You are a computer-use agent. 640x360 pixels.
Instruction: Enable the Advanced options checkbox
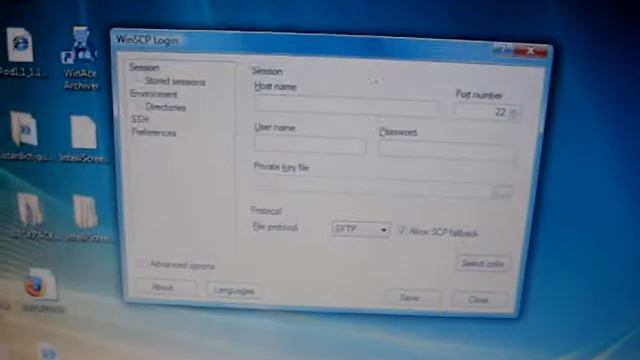(142, 264)
